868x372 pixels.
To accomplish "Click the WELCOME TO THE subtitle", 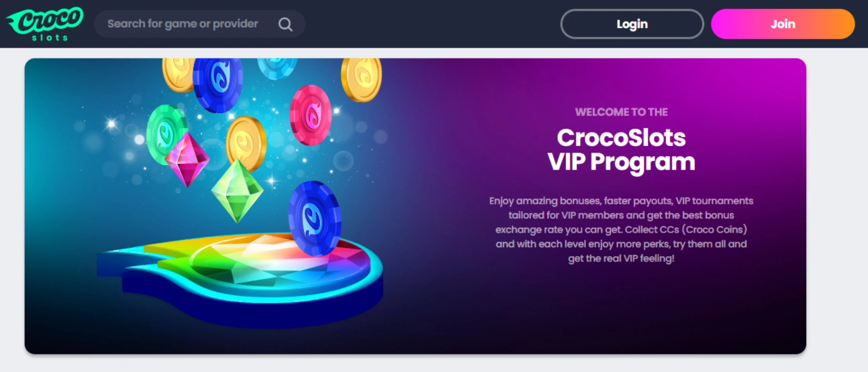I will 621,112.
